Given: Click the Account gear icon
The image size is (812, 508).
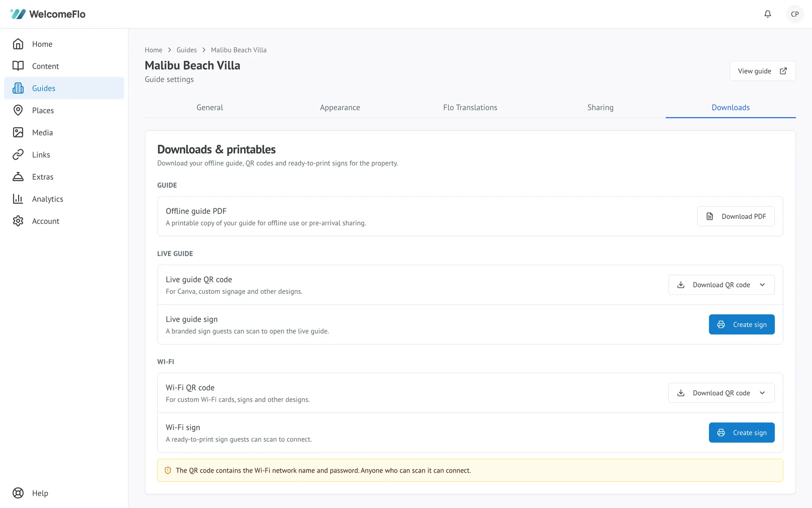Looking at the screenshot, I should (x=18, y=221).
